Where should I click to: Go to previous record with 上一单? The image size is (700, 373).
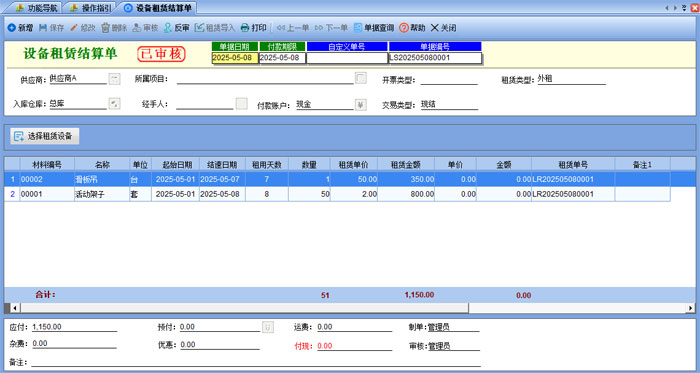tap(293, 28)
